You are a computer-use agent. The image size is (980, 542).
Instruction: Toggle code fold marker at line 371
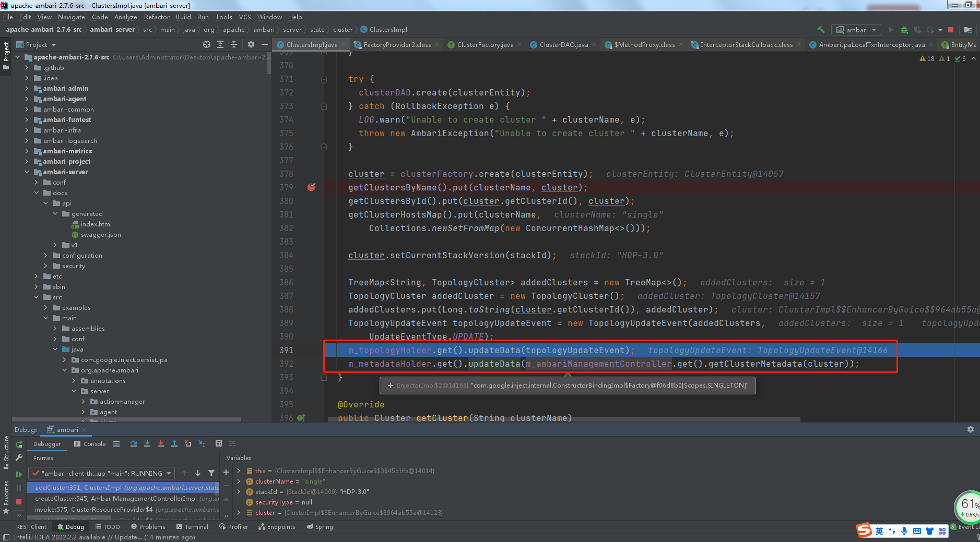tap(324, 79)
